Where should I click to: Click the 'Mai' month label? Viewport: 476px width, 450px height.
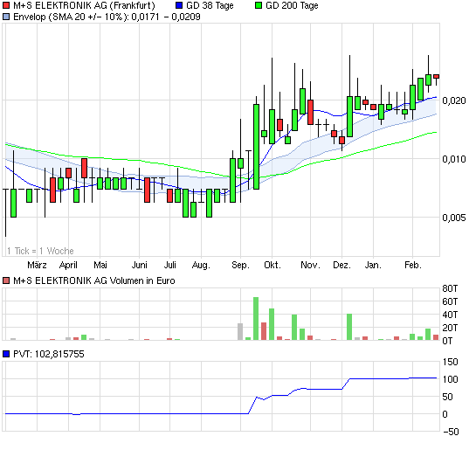pos(100,265)
